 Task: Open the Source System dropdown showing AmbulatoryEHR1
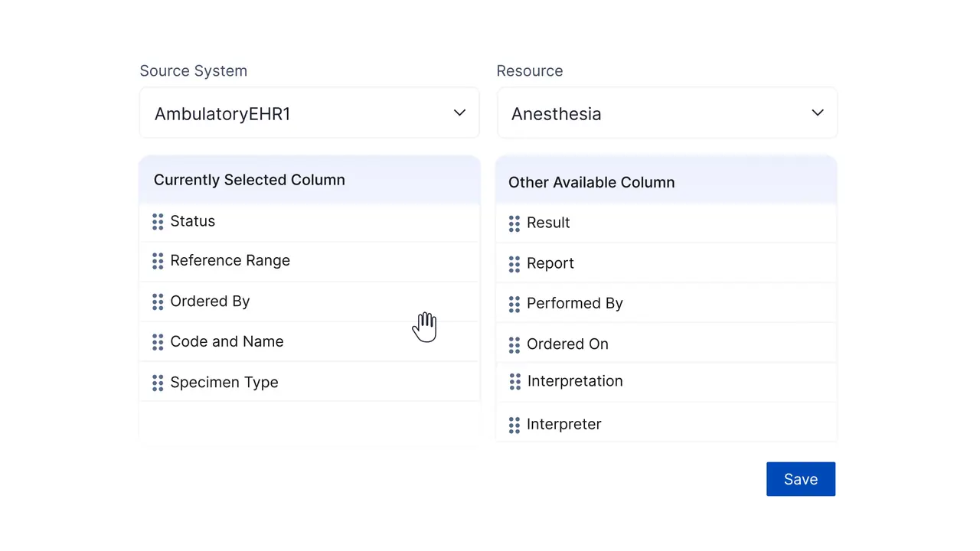point(309,113)
